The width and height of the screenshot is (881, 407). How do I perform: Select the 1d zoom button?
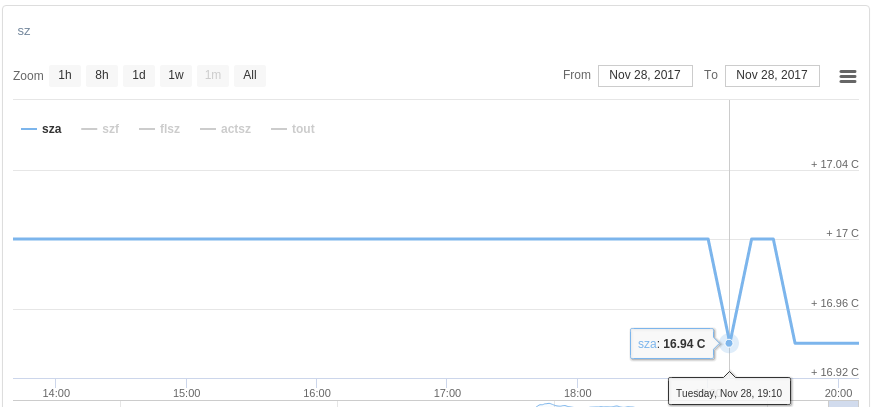click(x=139, y=75)
